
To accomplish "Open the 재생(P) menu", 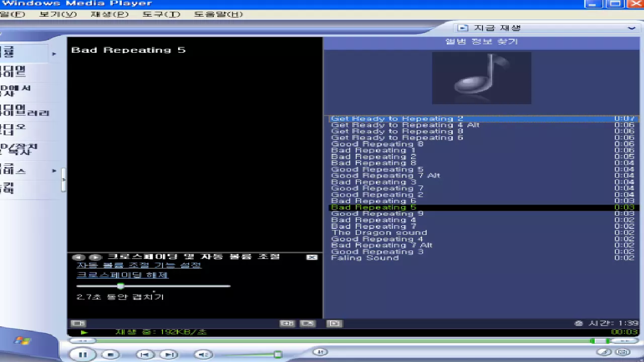I will click(x=110, y=14).
